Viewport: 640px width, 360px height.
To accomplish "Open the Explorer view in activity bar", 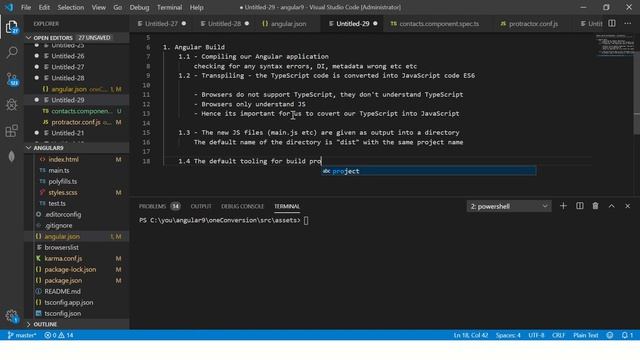I will 12,27.
